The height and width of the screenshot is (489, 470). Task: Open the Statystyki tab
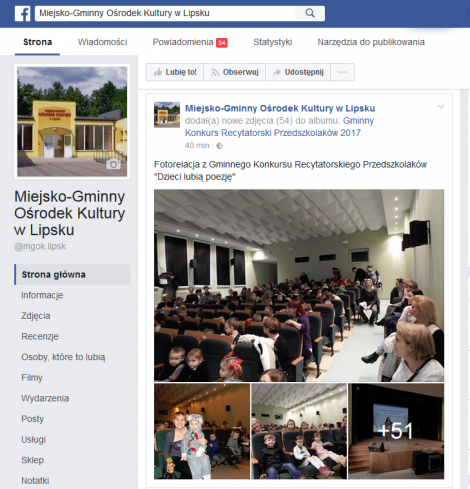tap(273, 42)
